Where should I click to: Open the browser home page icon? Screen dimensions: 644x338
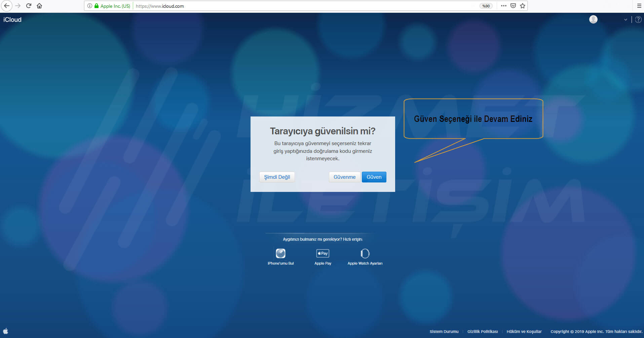(x=39, y=6)
